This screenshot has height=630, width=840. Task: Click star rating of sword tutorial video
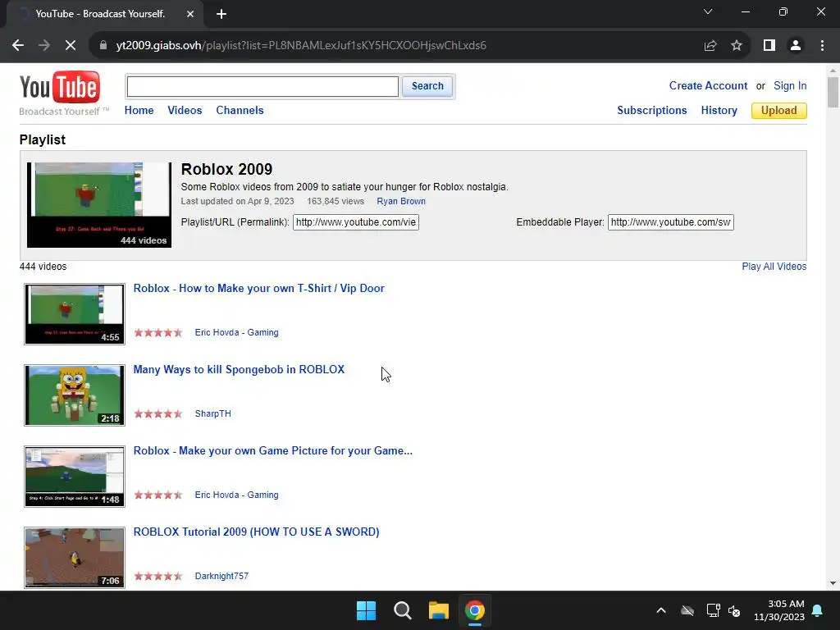pos(158,576)
